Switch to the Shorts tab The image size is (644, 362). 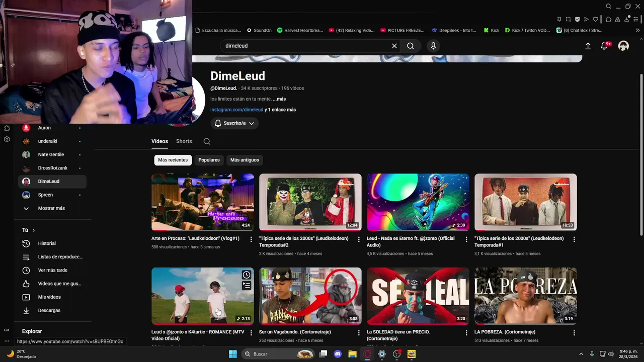184,141
